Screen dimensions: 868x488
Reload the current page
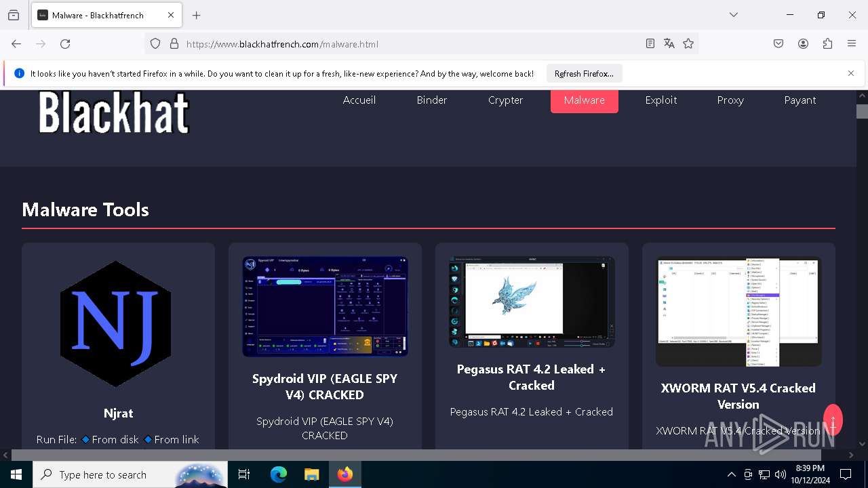[65, 44]
